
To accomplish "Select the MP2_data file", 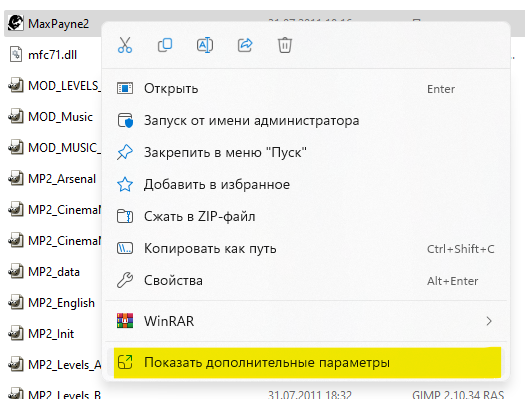I will (54, 272).
